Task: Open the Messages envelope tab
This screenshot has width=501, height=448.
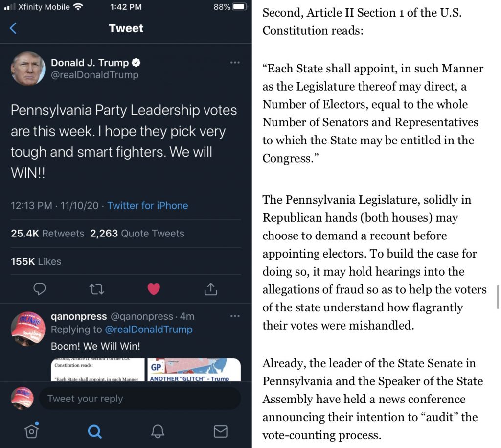Action: click(x=221, y=431)
